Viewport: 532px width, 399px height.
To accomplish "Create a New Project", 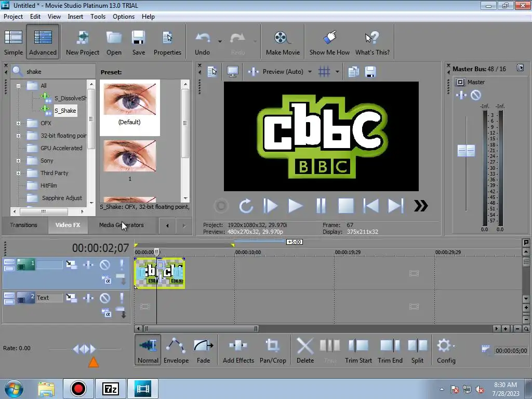I will pos(83,43).
